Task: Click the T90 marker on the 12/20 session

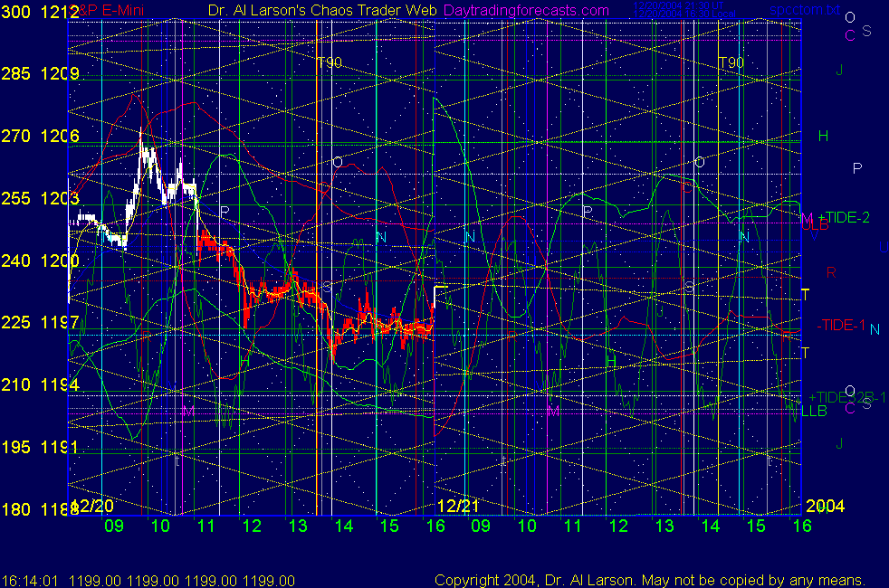Action: [x=330, y=62]
